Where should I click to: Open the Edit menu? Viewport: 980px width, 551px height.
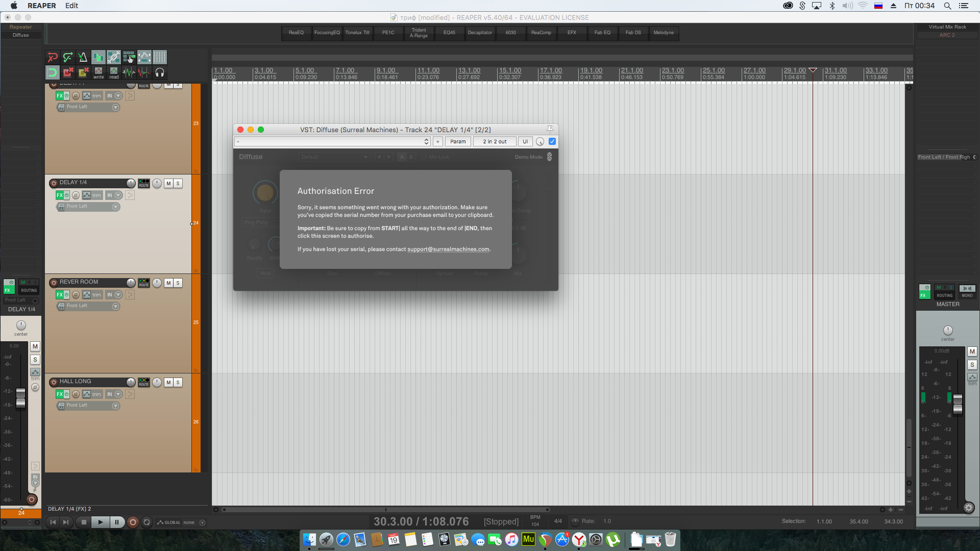coord(71,6)
